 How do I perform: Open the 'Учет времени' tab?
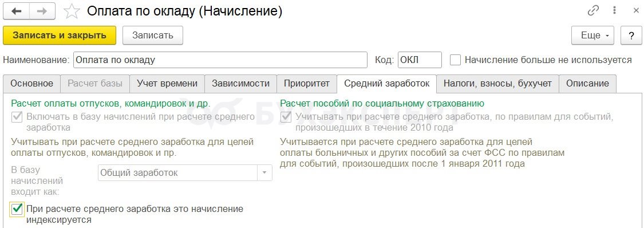[167, 84]
